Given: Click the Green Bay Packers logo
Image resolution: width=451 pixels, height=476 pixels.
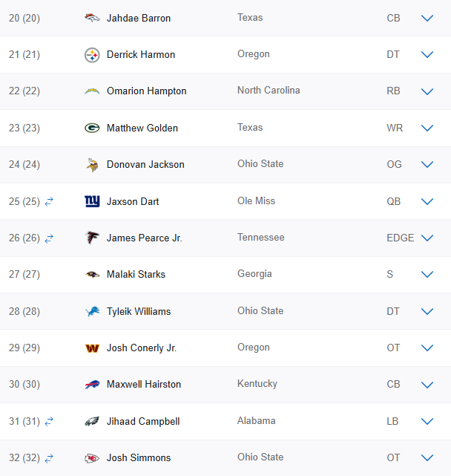Looking at the screenshot, I should point(92,128).
